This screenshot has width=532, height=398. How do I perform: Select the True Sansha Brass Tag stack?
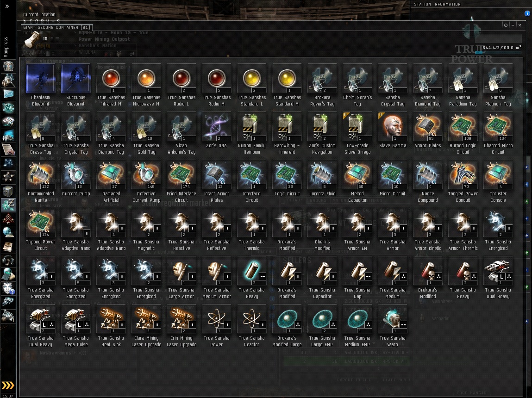coord(40,134)
